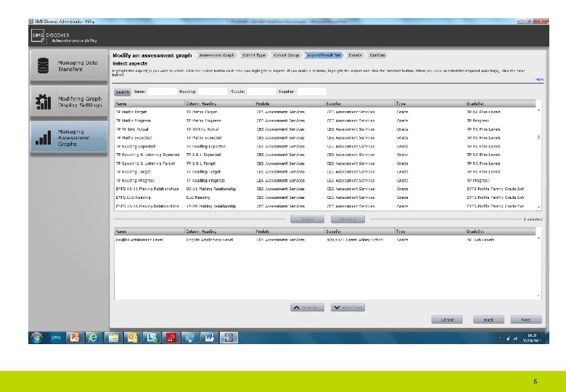Go Back to previous wizard step
This screenshot has width=566, height=392.
click(x=488, y=319)
